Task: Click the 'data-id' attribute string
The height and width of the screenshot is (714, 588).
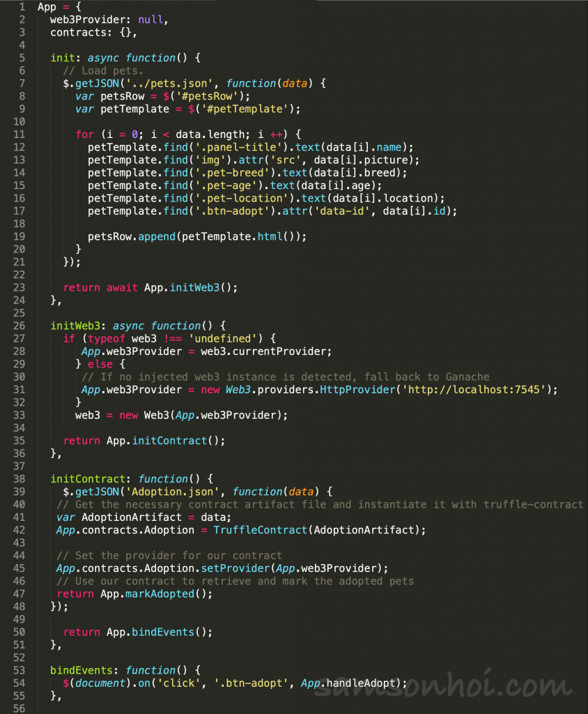Action: [342, 211]
